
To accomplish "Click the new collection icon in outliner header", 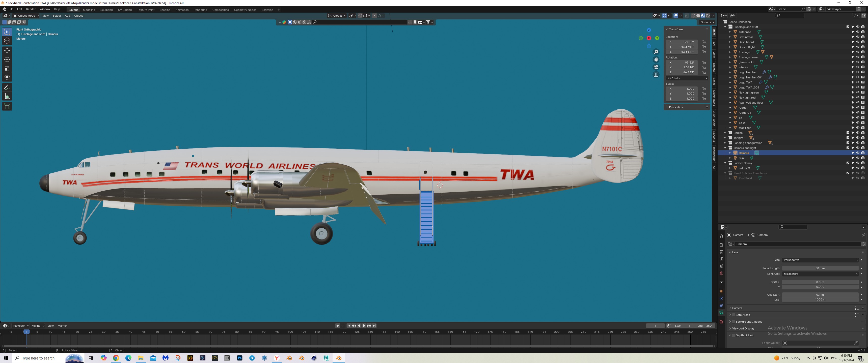I will tap(863, 15).
